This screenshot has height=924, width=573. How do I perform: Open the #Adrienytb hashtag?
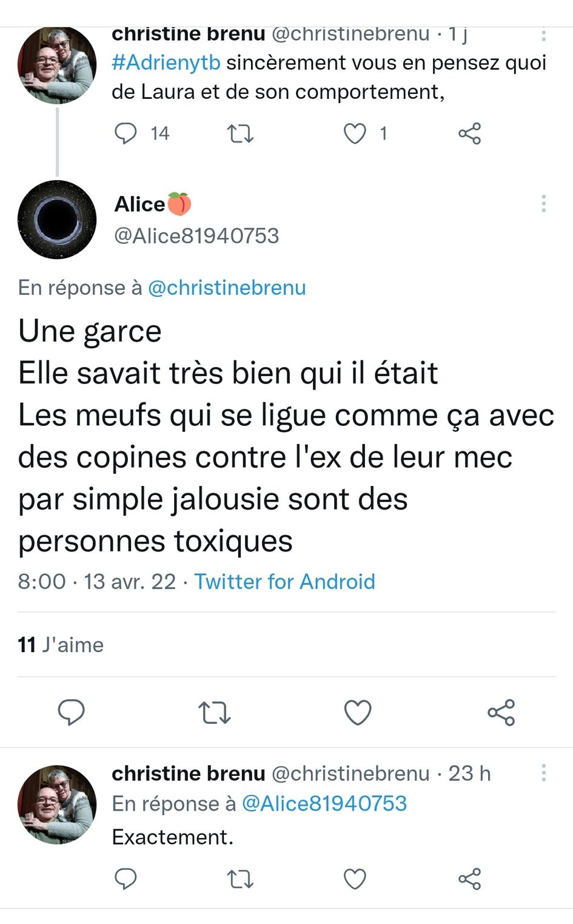click(166, 62)
